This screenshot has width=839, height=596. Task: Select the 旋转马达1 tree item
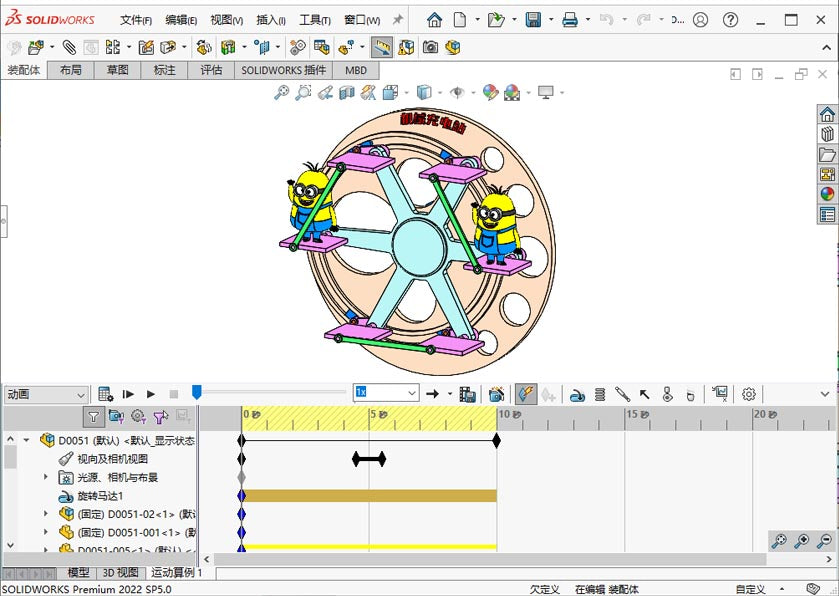100,496
